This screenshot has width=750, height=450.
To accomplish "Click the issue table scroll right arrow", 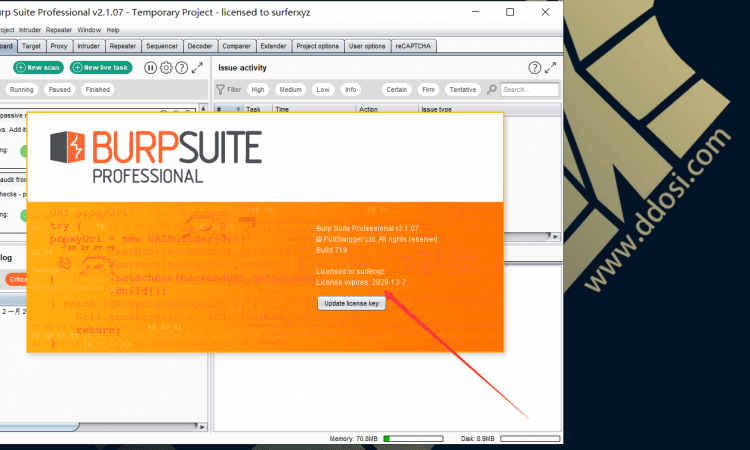I will [x=555, y=236].
